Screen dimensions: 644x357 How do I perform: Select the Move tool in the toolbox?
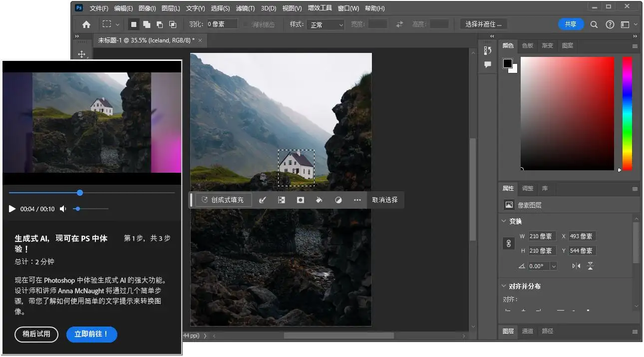(83, 54)
